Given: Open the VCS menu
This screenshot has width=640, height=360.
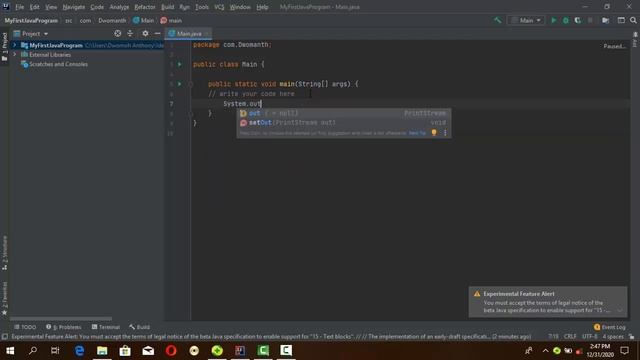Looking at the screenshot, I should [219, 7].
